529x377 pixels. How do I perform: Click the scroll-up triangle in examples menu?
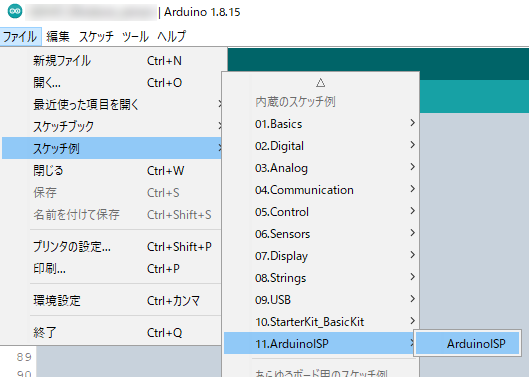321,83
